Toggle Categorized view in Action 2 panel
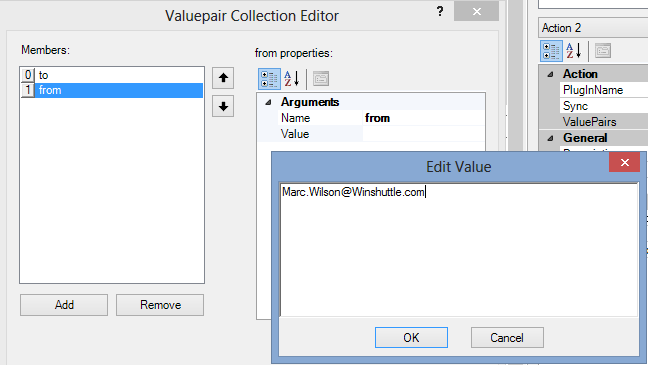This screenshot has width=648, height=365. 551,51
